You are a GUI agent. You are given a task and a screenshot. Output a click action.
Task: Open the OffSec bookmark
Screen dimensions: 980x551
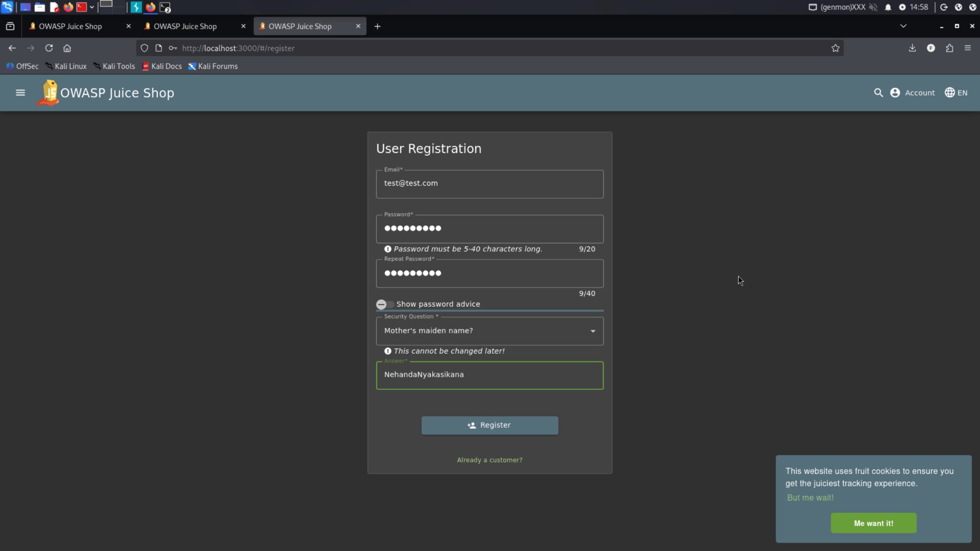pyautogui.click(x=22, y=66)
